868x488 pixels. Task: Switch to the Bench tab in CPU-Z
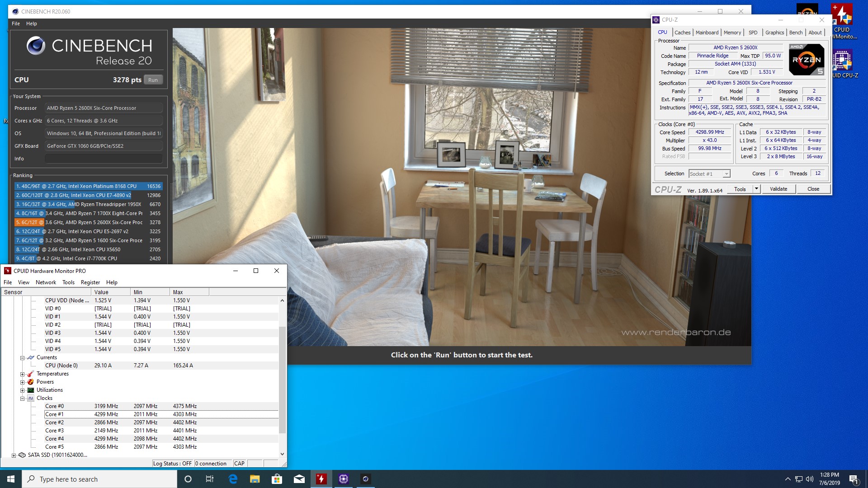[x=796, y=33]
